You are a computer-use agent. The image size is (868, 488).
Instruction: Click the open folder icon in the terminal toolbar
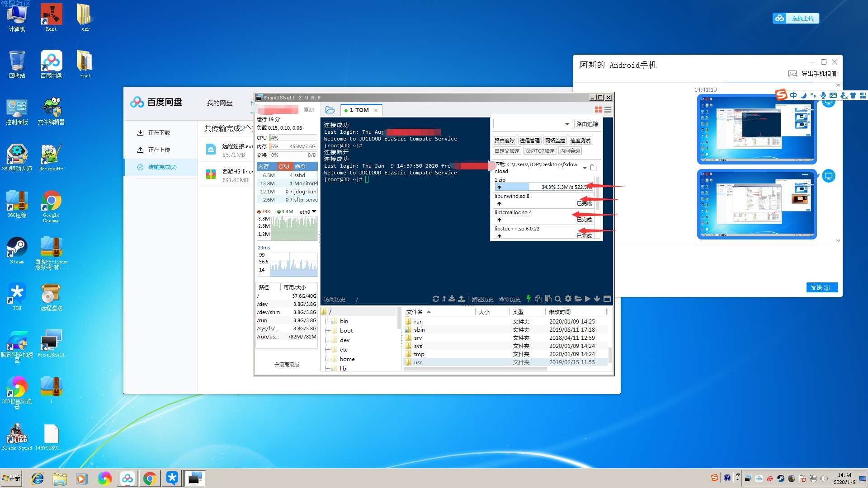tap(578, 299)
